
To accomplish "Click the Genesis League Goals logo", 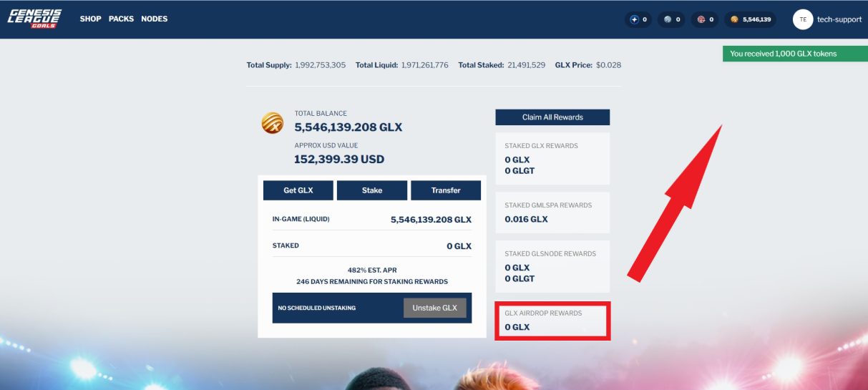I will tap(34, 19).
